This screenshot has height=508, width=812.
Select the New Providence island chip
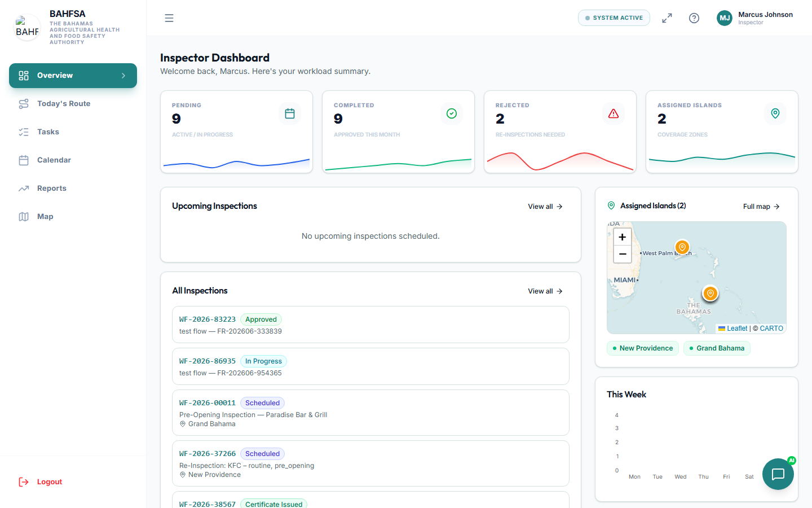click(643, 348)
